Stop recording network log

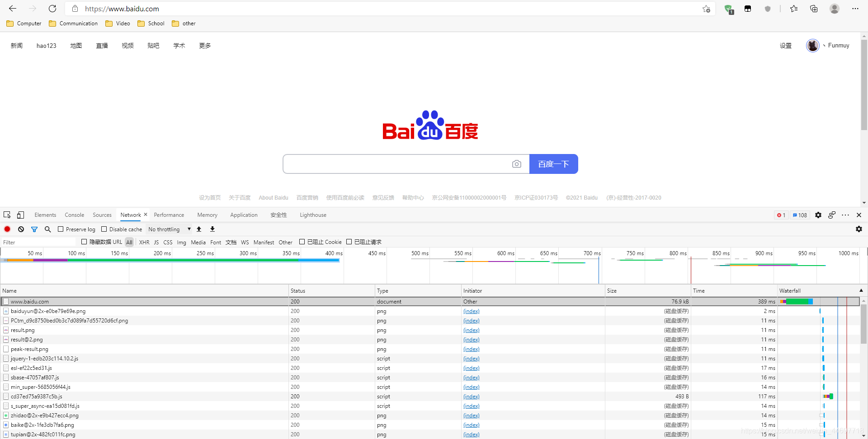click(x=7, y=229)
